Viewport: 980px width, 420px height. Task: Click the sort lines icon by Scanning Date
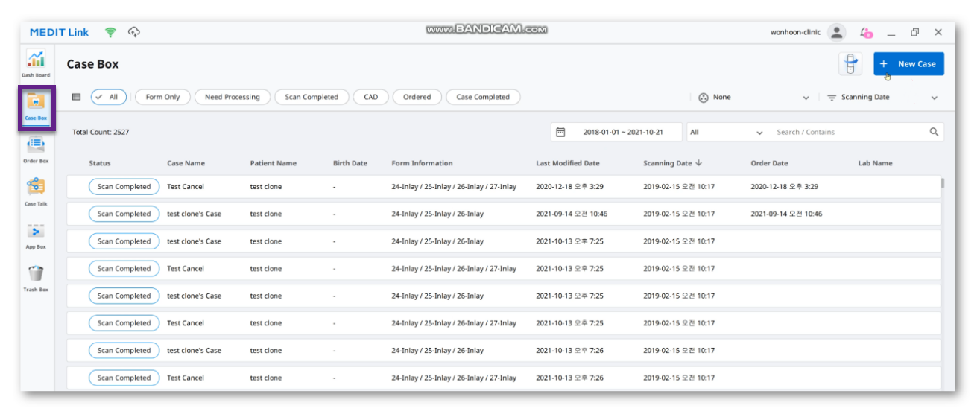[x=832, y=98]
